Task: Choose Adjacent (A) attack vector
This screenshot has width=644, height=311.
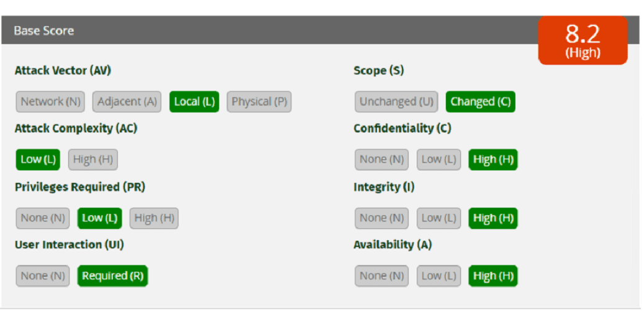Action: tap(127, 101)
